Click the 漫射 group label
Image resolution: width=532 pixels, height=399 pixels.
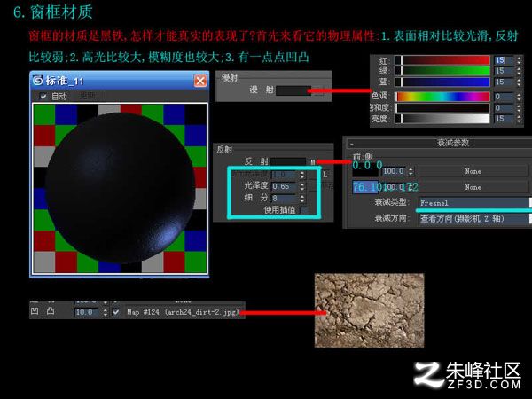[230, 78]
